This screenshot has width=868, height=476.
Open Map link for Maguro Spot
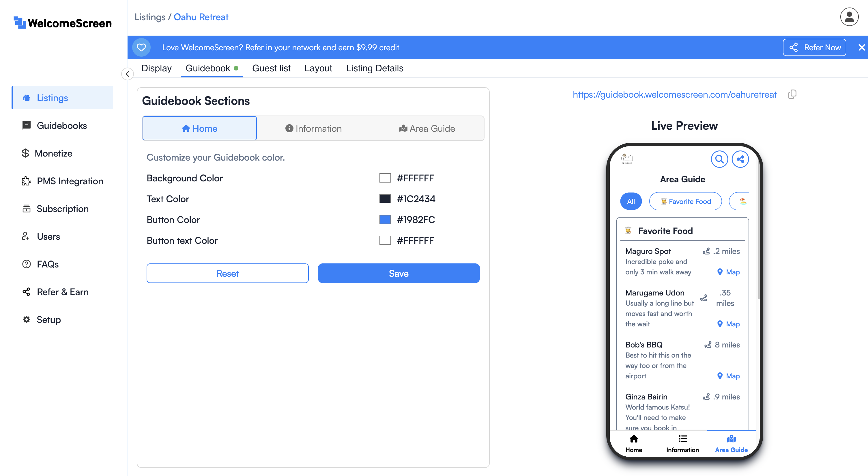coord(728,272)
